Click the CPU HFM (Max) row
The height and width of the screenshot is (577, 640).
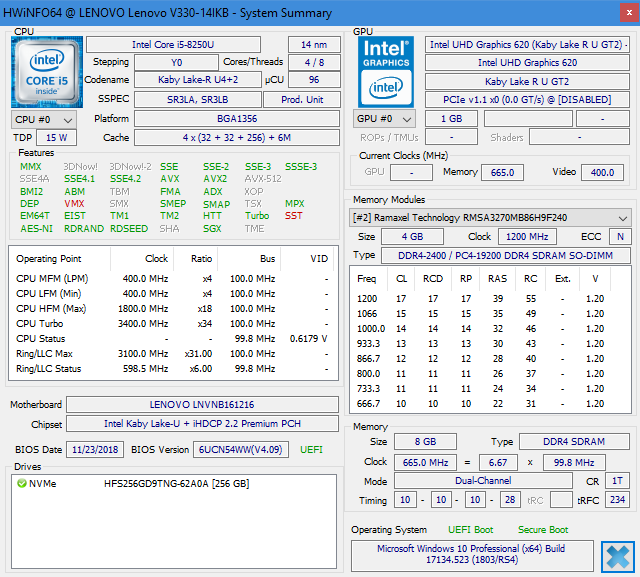[x=172, y=308]
